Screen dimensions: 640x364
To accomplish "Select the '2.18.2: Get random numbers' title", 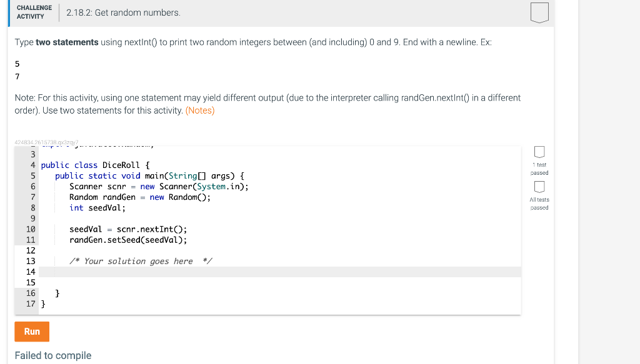I will coord(125,12).
